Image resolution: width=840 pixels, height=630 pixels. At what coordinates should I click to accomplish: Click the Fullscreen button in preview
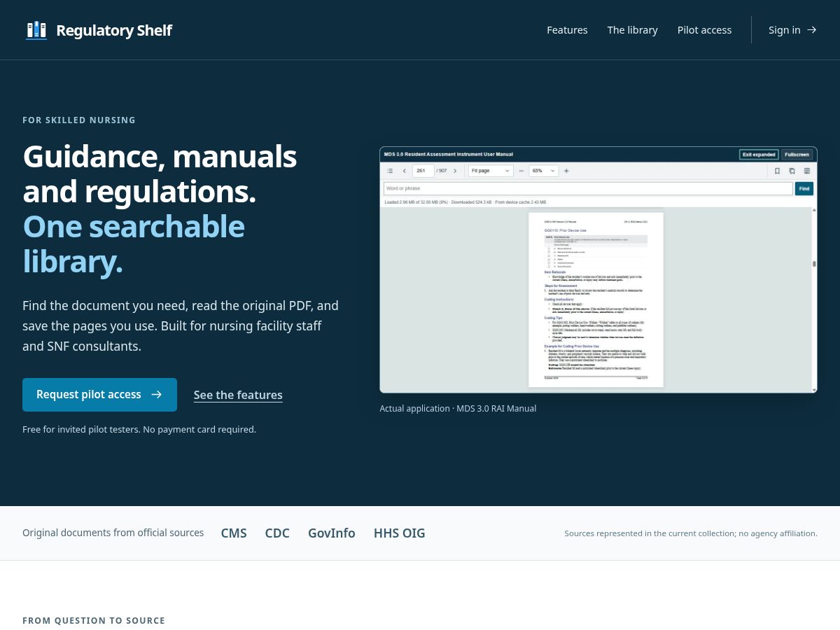797,154
